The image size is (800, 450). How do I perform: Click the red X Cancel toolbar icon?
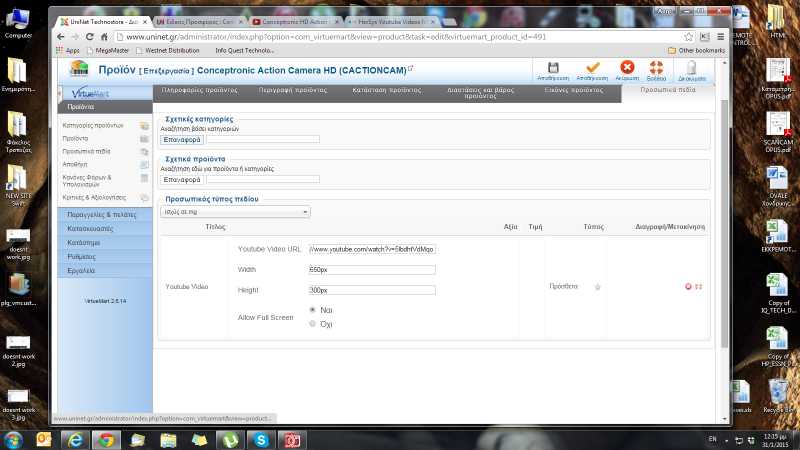click(x=627, y=67)
